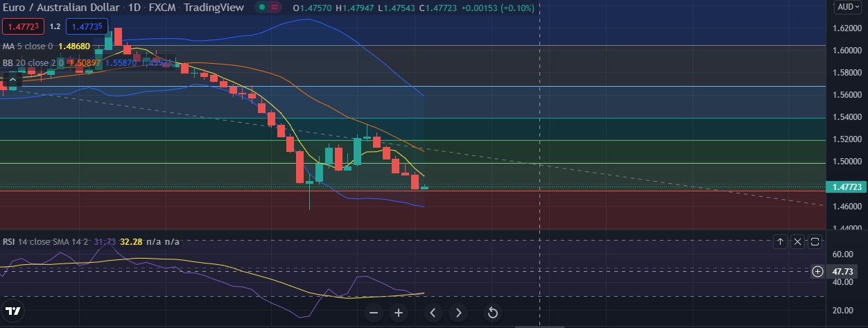Click the 1.46000 level on price scale
This screenshot has height=328, width=868.
click(x=847, y=206)
